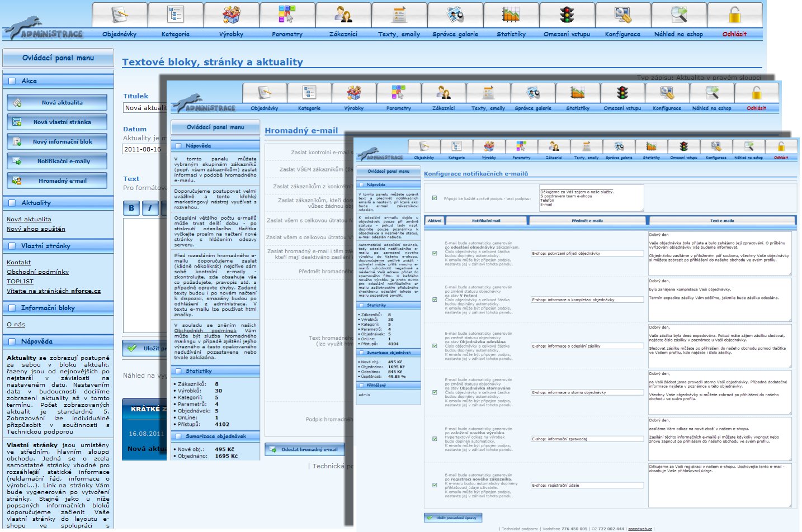Image resolution: width=802 pixels, height=532 pixels.
Task: Uncheck the 'Připojit ke každé zprávě podpis' checkbox
Action: [435, 198]
